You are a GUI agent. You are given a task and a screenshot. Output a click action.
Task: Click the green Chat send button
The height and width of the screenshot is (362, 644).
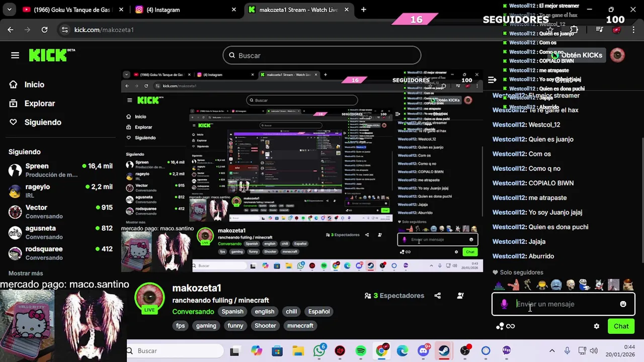click(621, 326)
